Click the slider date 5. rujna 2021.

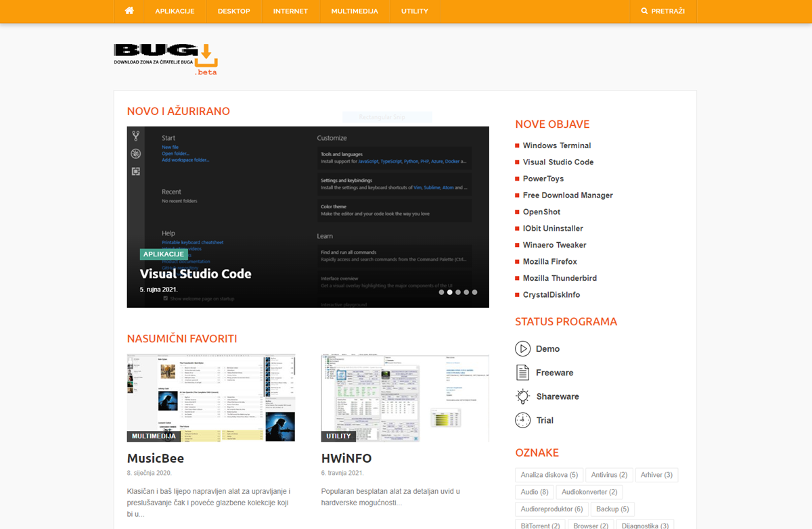159,289
